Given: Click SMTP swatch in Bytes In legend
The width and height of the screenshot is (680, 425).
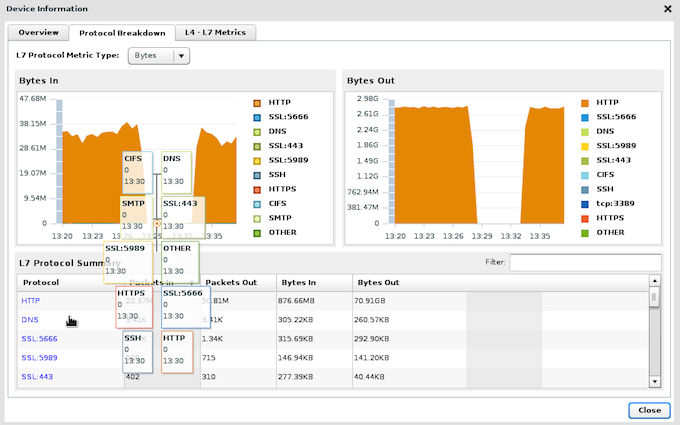Looking at the screenshot, I should [257, 219].
